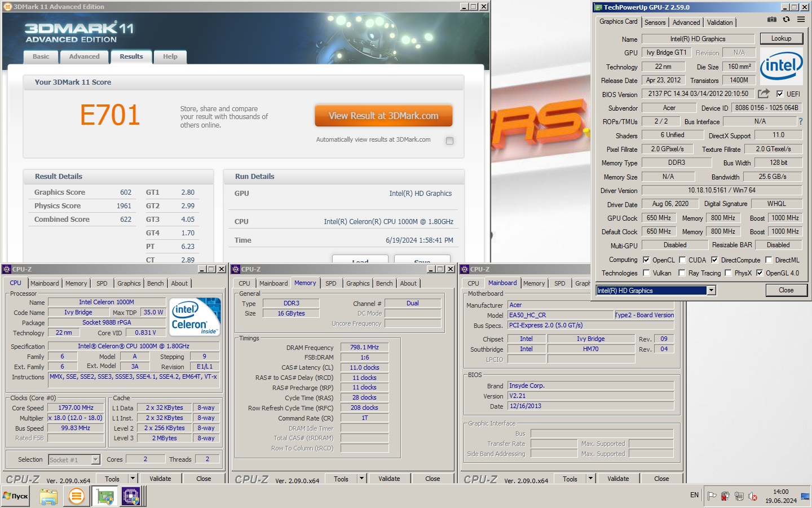Image resolution: width=812 pixels, height=508 pixels.
Task: Enable automatically view results at 3DMark.com
Action: pyautogui.click(x=449, y=141)
